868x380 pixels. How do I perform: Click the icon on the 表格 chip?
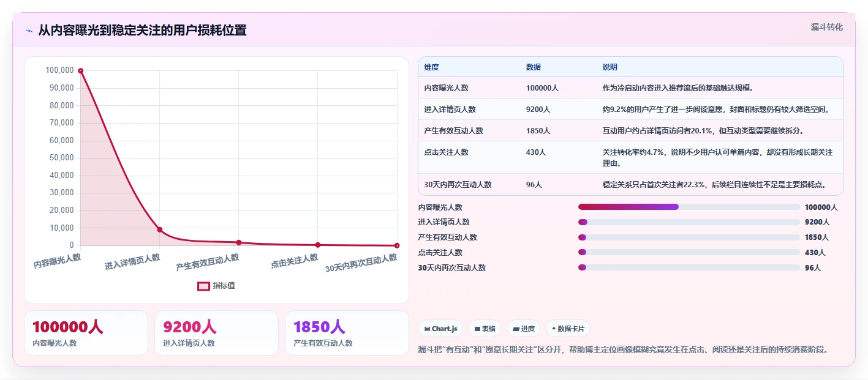(x=477, y=329)
